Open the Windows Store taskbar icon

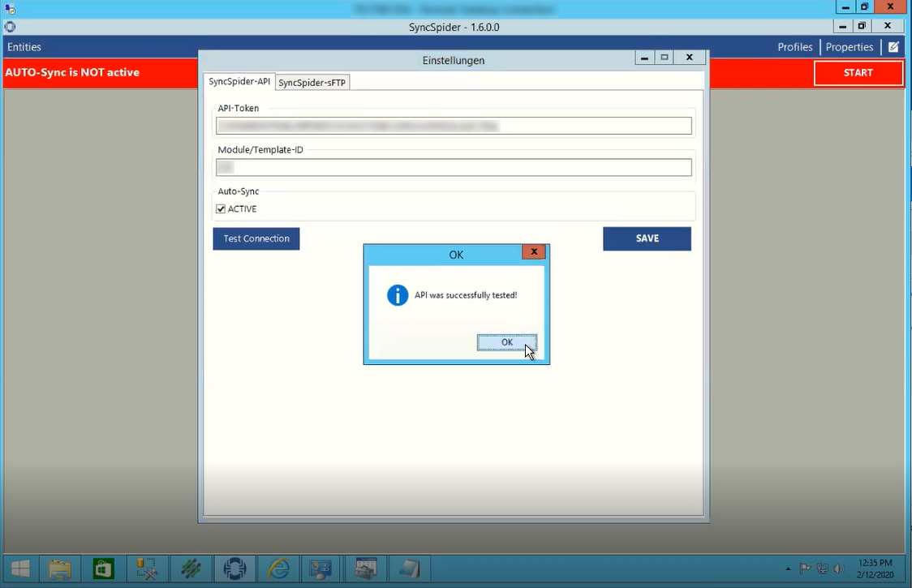pos(103,569)
